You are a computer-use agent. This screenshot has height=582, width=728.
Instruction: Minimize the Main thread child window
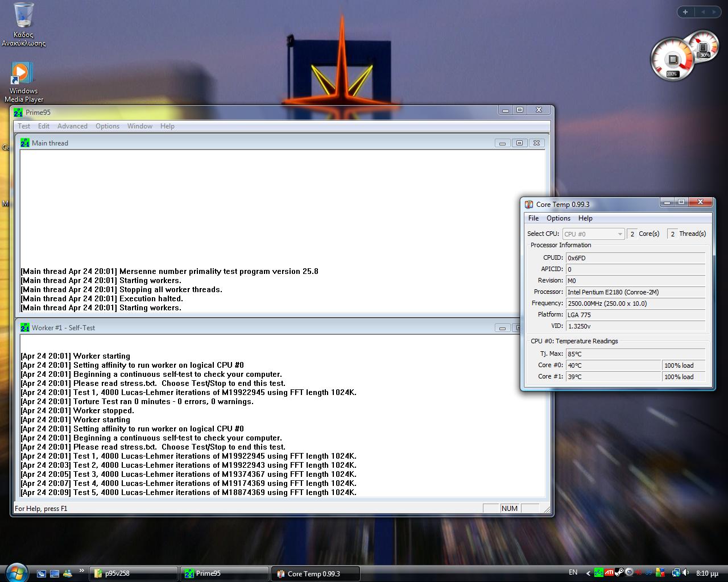pos(502,143)
